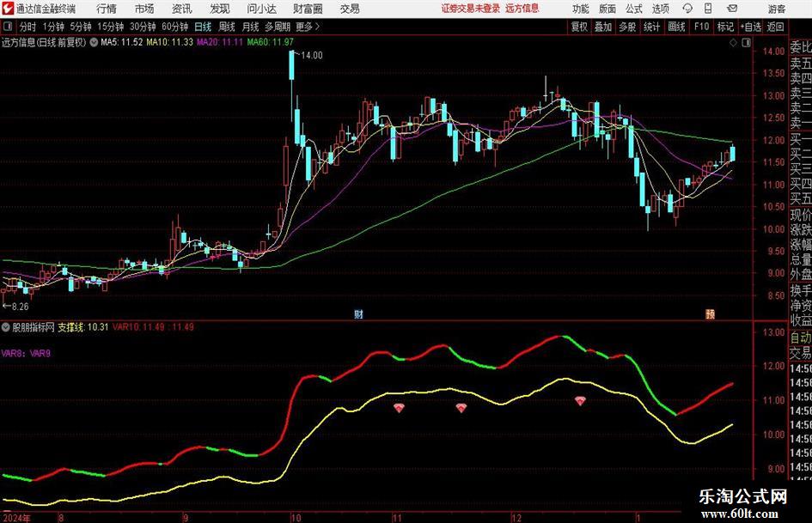
Task: Open the 自动交易 side button
Action: [801, 345]
